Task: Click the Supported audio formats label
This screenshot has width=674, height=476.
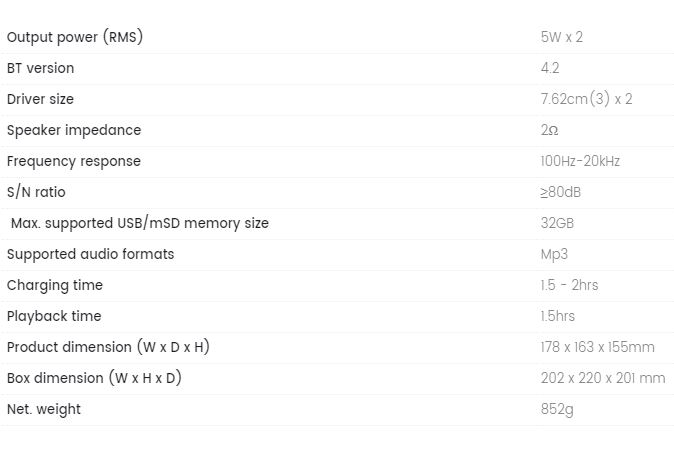Action: point(91,254)
